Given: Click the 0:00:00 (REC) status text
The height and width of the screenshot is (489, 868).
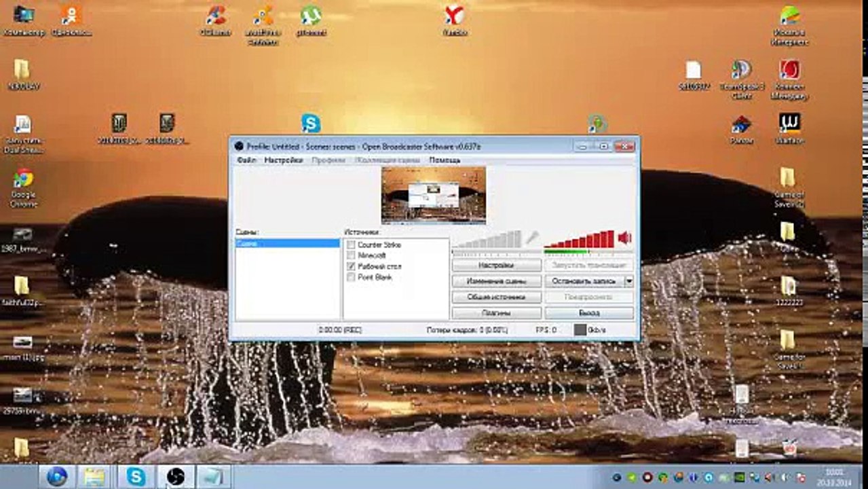Looking at the screenshot, I should pos(340,329).
